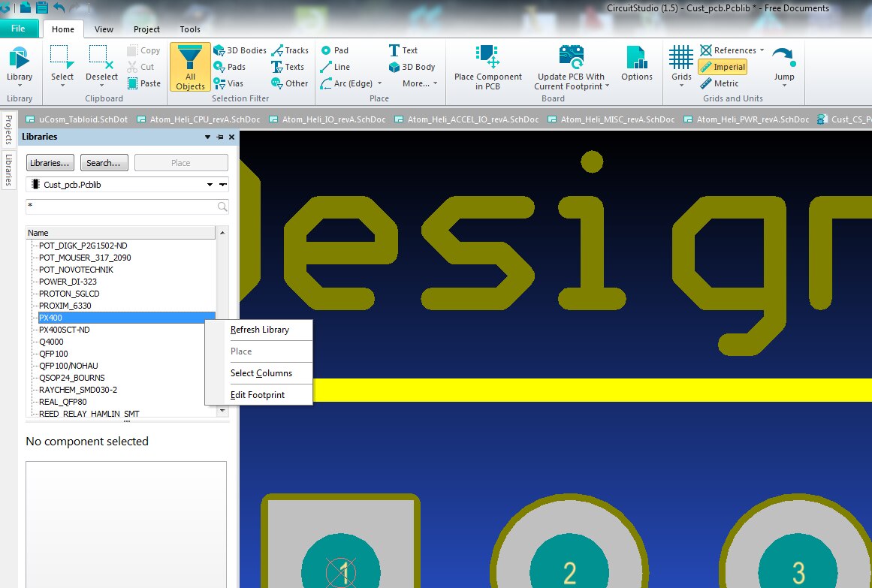Click the Place Component in PCB icon

pyautogui.click(x=487, y=57)
